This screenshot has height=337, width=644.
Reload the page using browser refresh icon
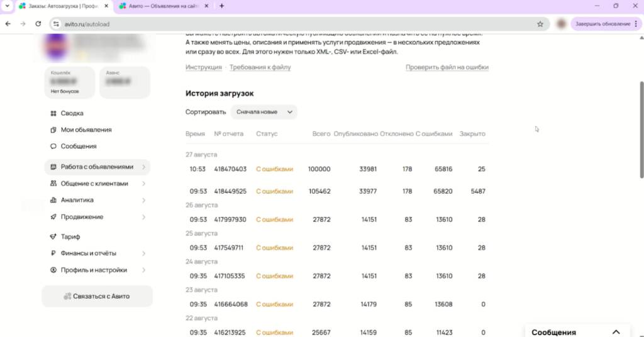coord(38,24)
